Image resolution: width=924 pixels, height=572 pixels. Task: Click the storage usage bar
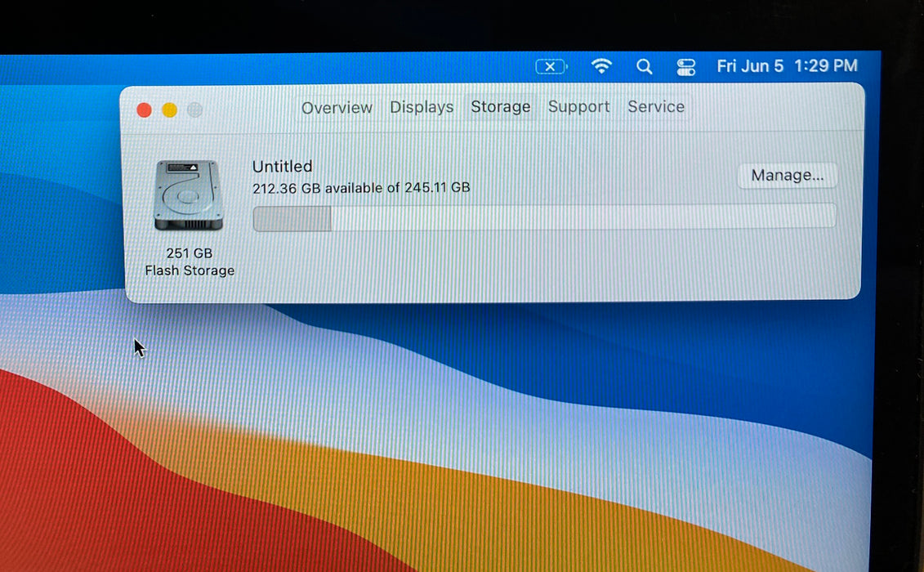pyautogui.click(x=544, y=217)
